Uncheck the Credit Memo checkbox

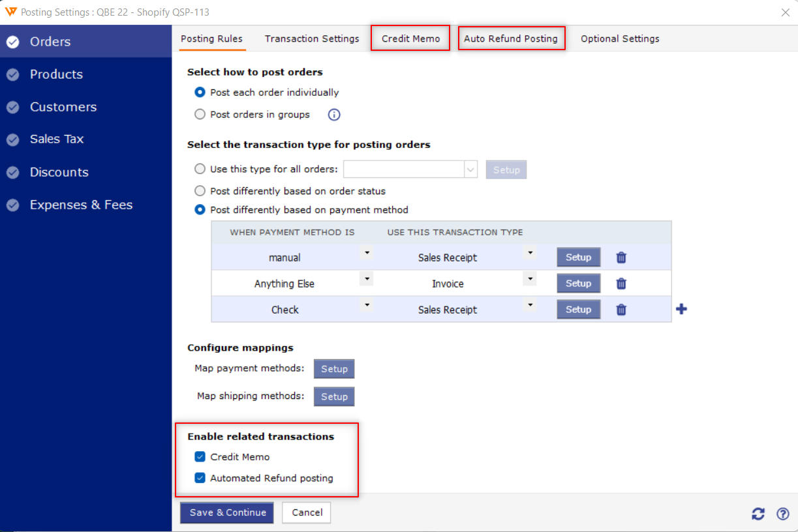pos(200,457)
